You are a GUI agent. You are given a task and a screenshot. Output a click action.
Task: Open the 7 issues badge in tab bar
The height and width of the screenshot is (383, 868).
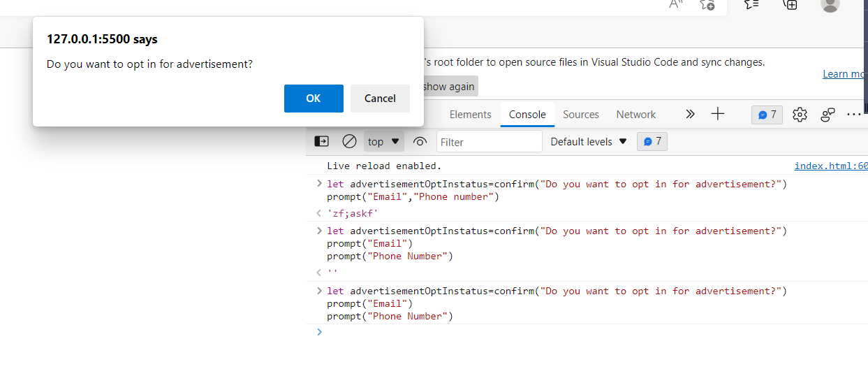(x=767, y=115)
